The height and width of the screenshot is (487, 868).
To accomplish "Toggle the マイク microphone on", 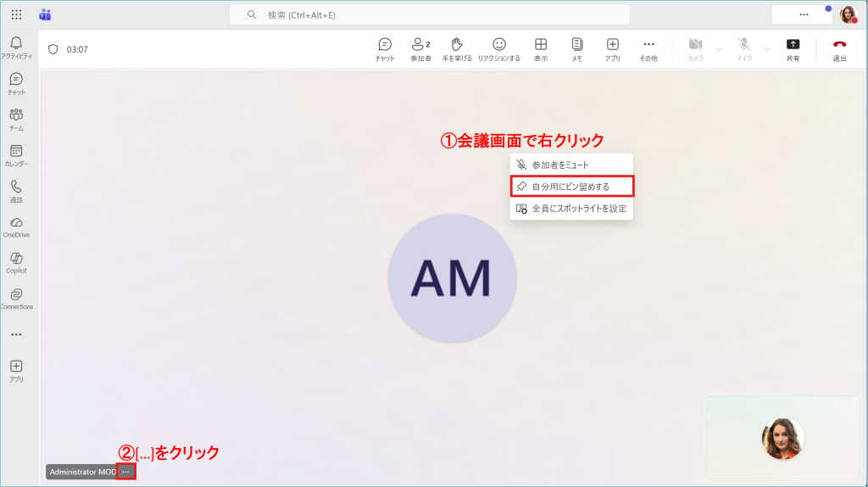I will pyautogui.click(x=744, y=49).
